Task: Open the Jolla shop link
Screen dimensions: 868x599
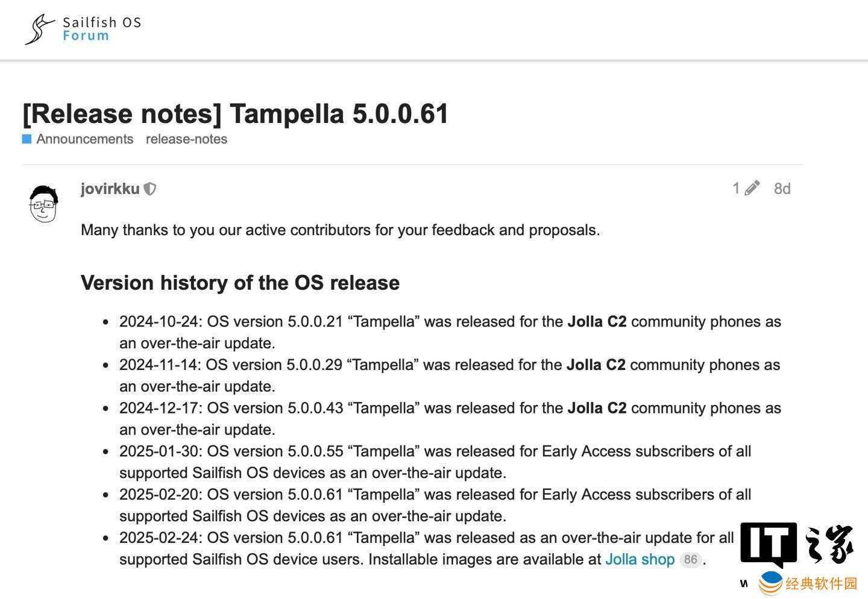Action: coord(640,559)
